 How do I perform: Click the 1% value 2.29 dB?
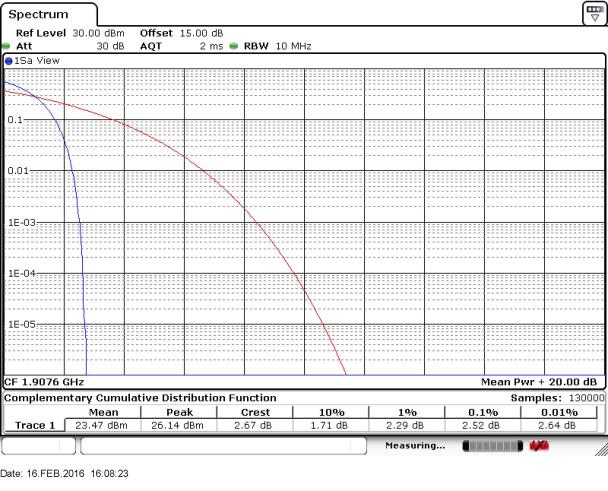click(x=405, y=425)
